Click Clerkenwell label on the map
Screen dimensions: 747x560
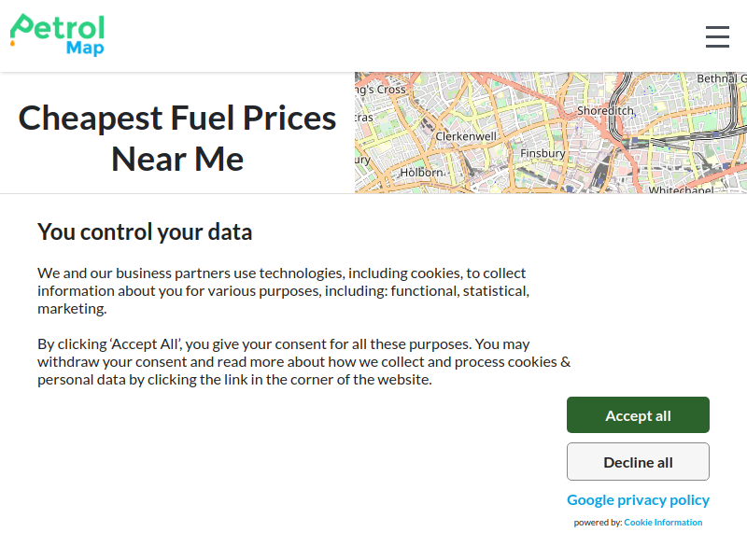tap(465, 136)
